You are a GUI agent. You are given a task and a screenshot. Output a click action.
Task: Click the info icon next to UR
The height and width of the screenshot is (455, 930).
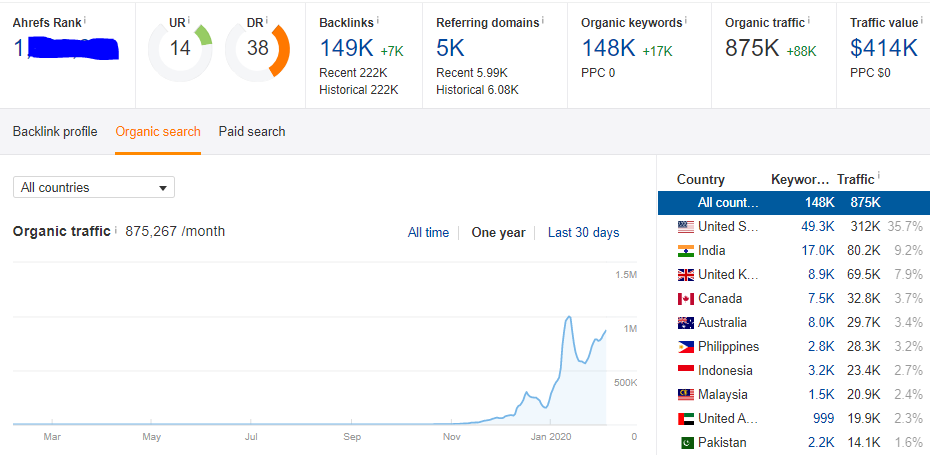(189, 21)
